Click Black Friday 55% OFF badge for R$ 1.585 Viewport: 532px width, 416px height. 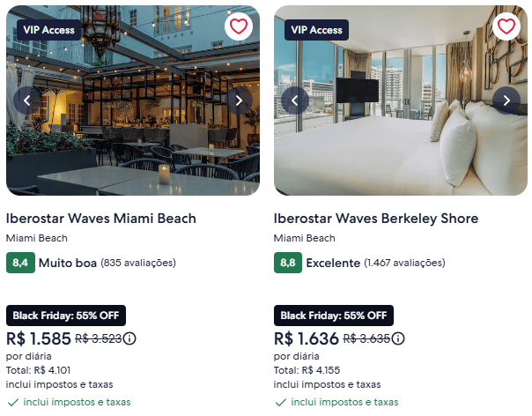66,316
